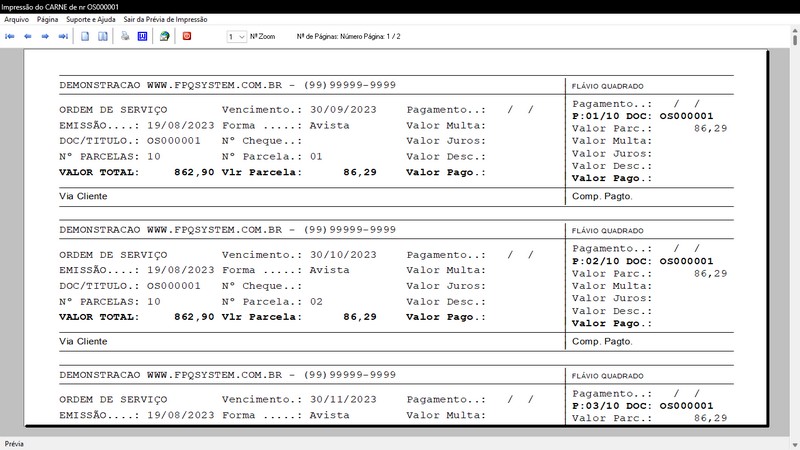Click the blue save/export icon
800x450 pixels.
coord(142,36)
